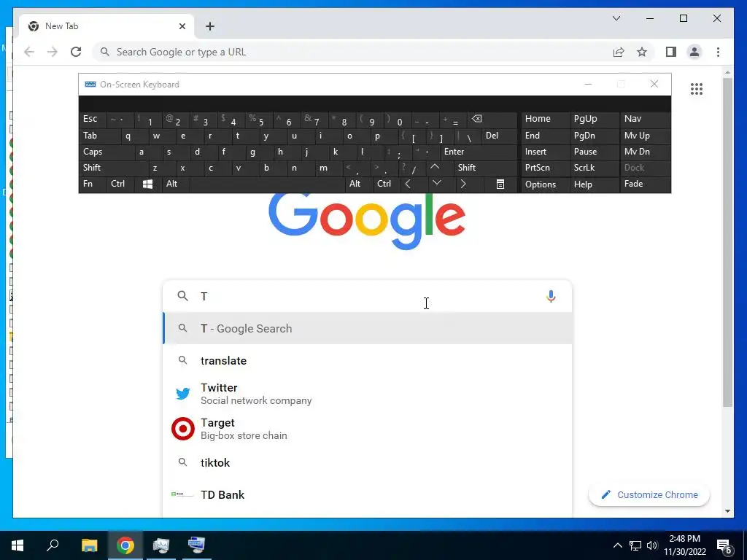The image size is (747, 560).
Task: Tap the down arrow key on keyboard
Action: point(437,183)
